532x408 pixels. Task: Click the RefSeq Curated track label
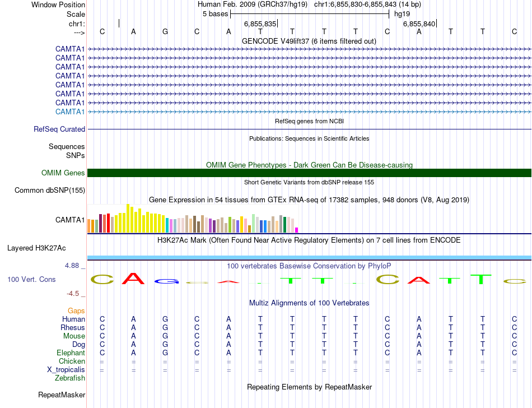[x=59, y=129]
